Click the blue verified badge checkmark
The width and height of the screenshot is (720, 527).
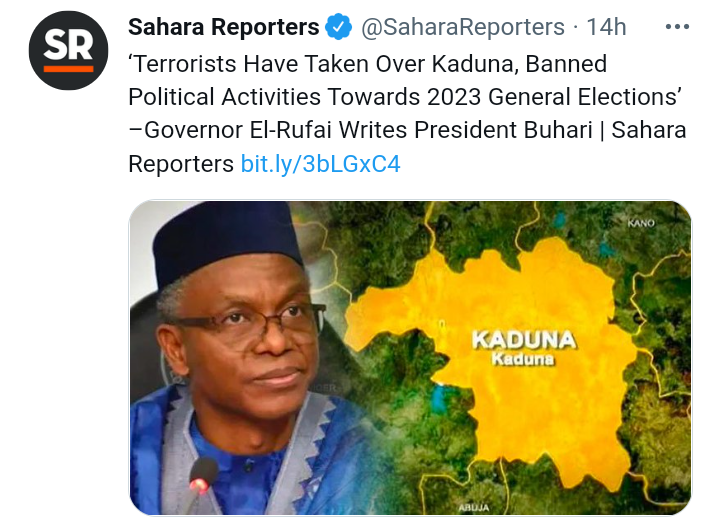pyautogui.click(x=339, y=27)
